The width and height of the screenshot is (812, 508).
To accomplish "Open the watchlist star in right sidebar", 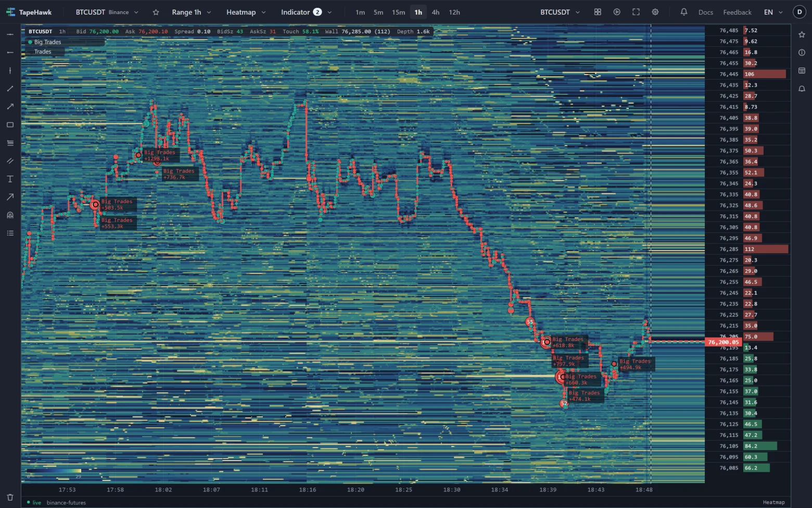I will pos(802,34).
